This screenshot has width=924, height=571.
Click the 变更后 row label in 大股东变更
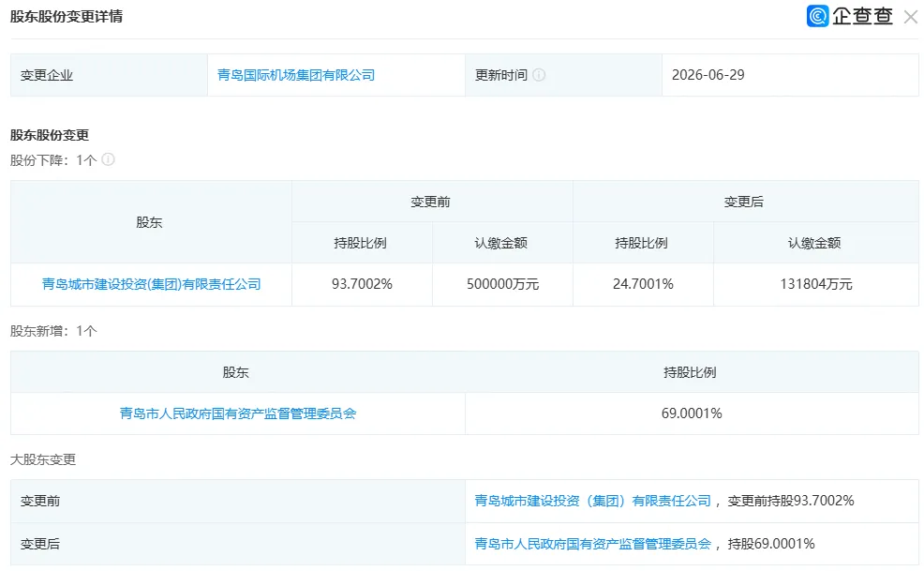click(x=40, y=544)
